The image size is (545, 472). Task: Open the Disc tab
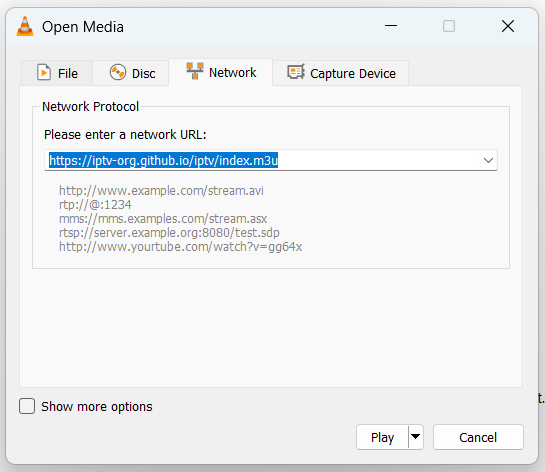131,73
